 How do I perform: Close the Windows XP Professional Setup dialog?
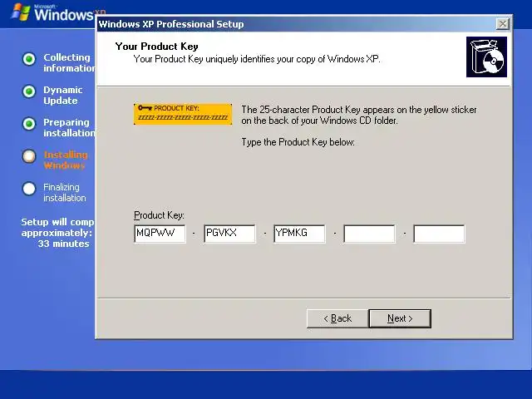(x=502, y=24)
